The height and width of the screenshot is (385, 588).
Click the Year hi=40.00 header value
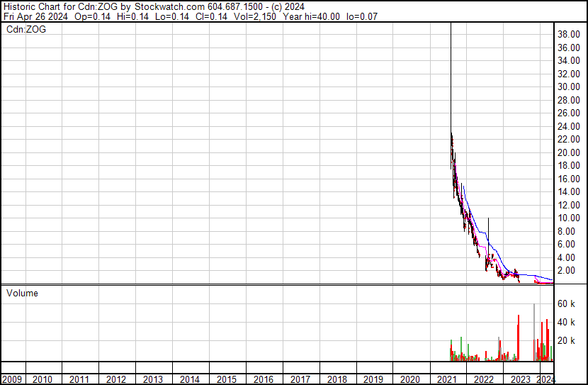coord(311,16)
